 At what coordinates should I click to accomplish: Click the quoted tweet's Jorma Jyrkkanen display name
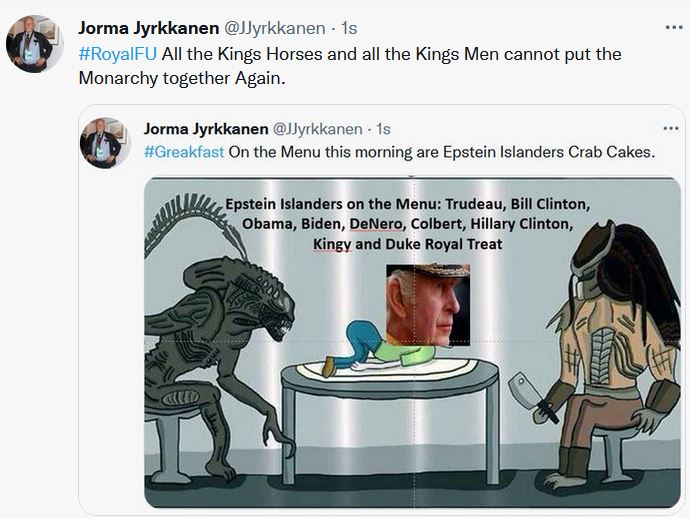point(206,129)
